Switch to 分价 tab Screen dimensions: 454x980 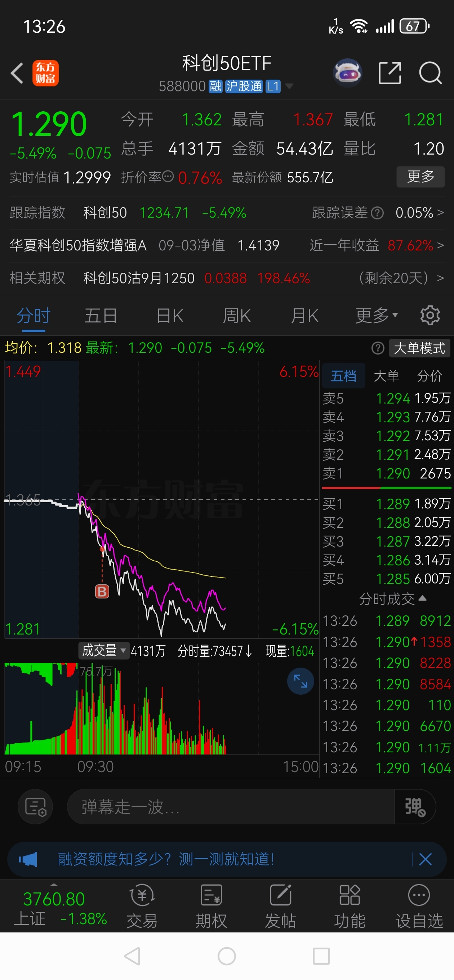coord(429,376)
